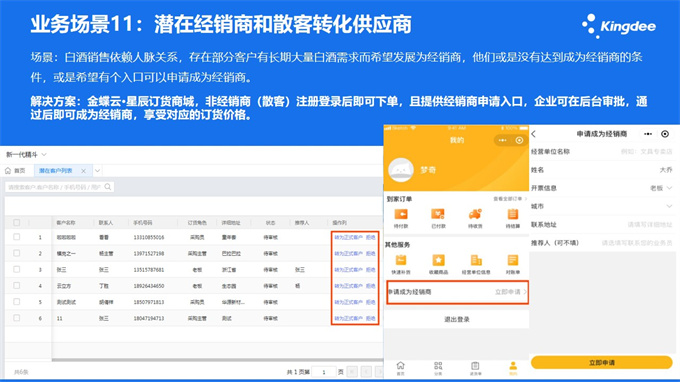Image resolution: width=680 pixels, height=382 pixels.
Task: Click 拒绝 for phone 18507971813
Action: coord(371,302)
